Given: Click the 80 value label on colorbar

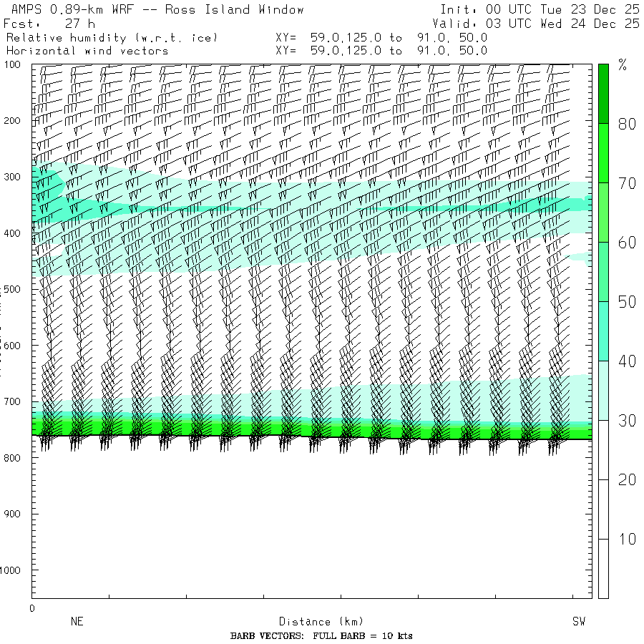Looking at the screenshot, I should 627,124.
